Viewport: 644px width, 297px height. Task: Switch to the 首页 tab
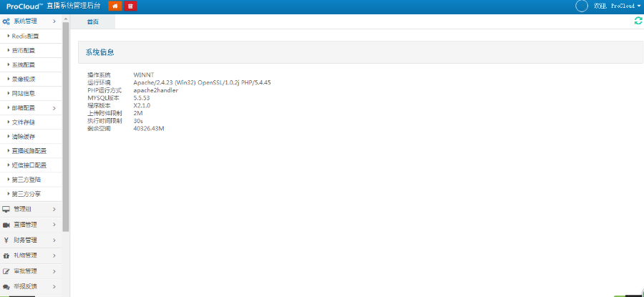[x=93, y=21]
